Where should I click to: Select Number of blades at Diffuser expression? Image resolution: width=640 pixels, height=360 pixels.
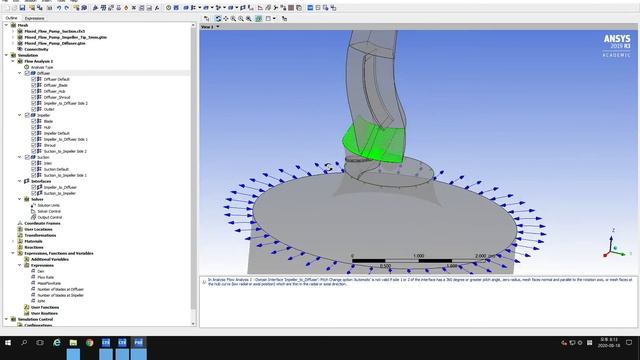(x=60, y=289)
